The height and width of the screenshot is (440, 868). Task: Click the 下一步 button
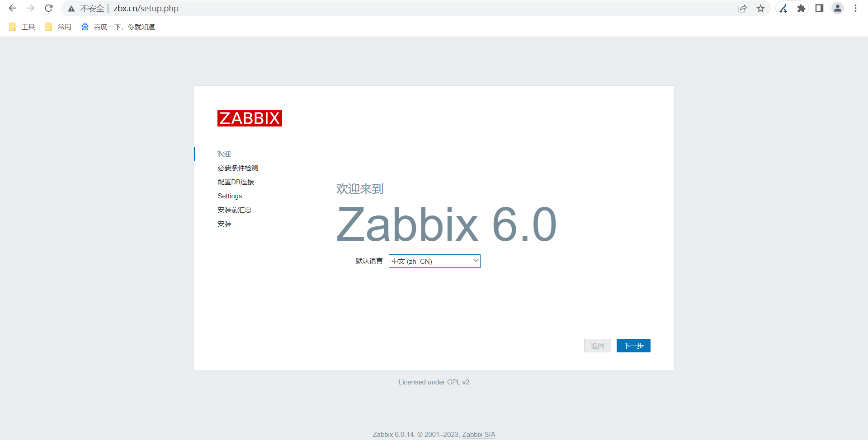pos(633,346)
